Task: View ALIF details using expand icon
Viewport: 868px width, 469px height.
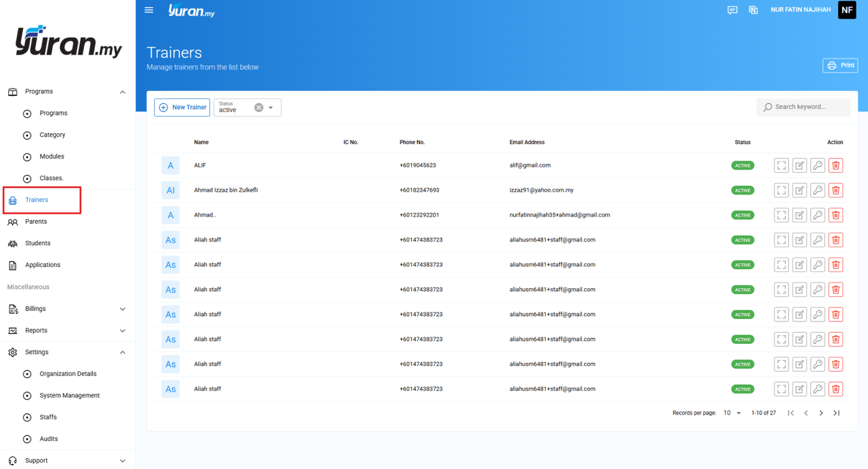Action: point(781,165)
